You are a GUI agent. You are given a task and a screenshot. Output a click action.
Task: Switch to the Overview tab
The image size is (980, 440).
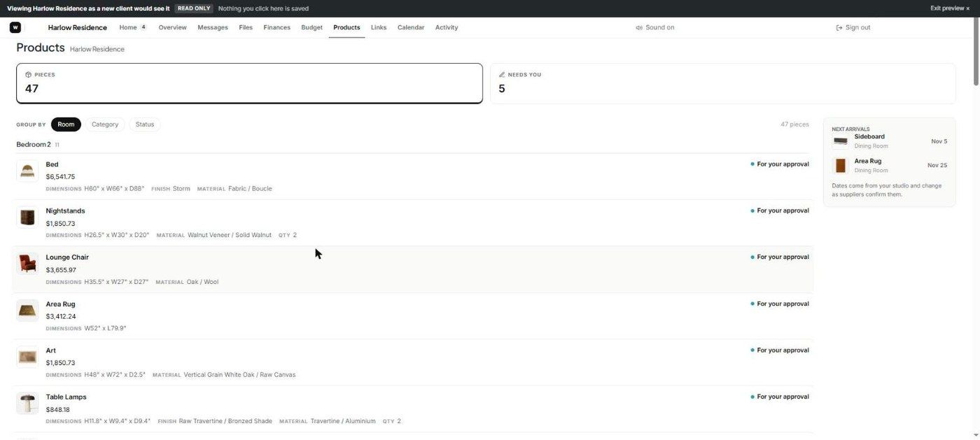click(x=172, y=27)
